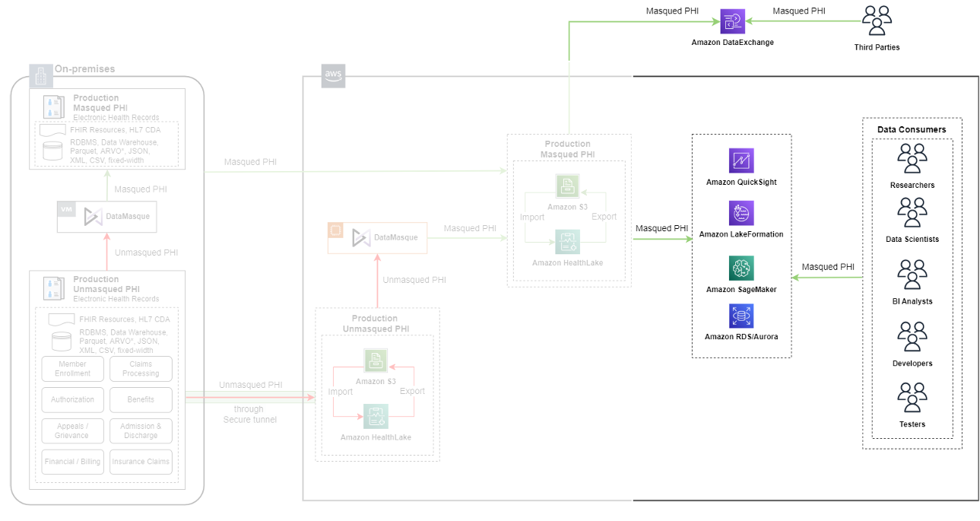
Task: Click the Claims Processing box
Action: [x=141, y=369]
